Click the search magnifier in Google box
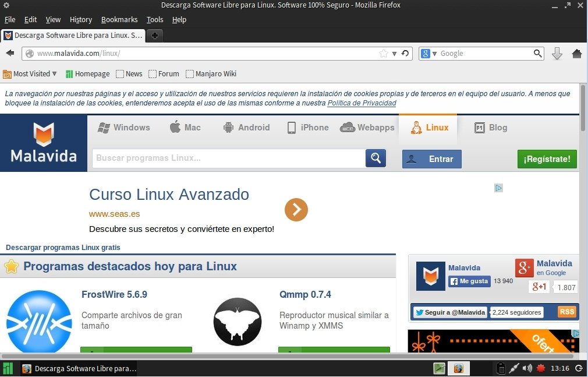588x377 pixels. coord(538,54)
